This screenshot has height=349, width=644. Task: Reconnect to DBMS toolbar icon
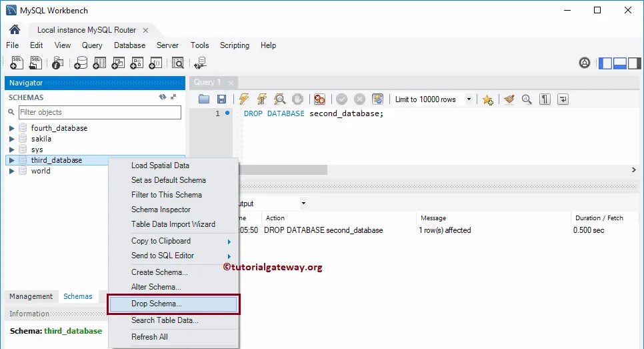(201, 63)
